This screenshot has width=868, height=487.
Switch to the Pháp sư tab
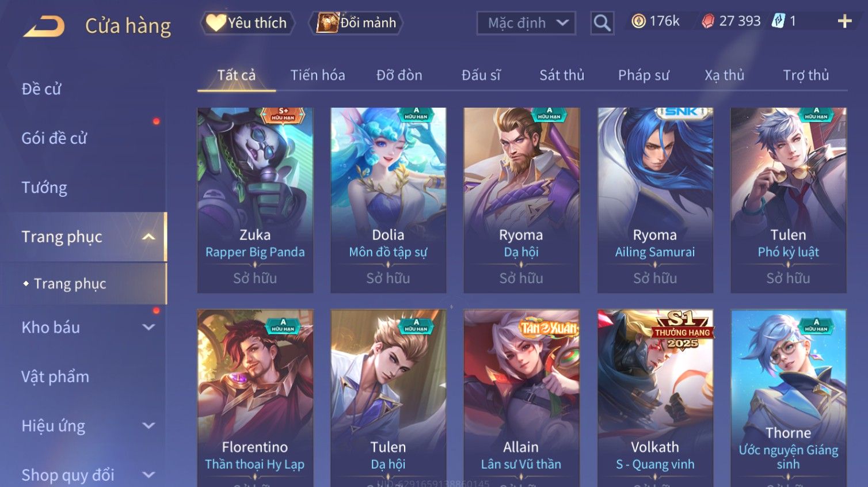point(644,75)
